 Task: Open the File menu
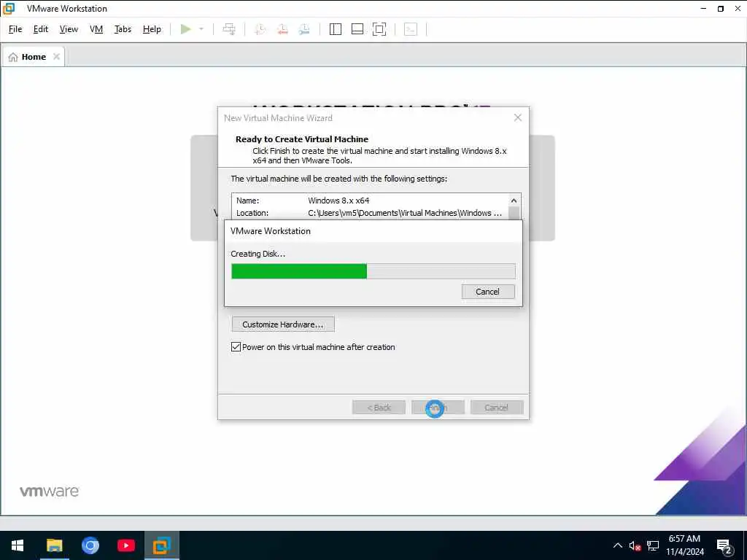pos(15,29)
